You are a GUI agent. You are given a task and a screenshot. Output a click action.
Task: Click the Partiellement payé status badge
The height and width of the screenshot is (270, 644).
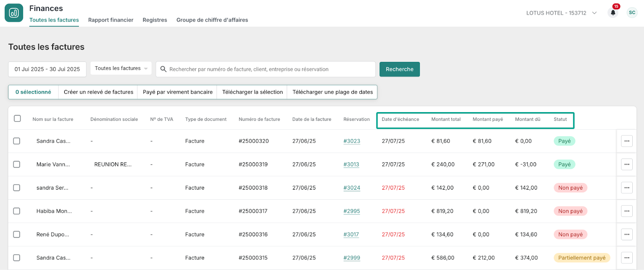click(x=582, y=258)
